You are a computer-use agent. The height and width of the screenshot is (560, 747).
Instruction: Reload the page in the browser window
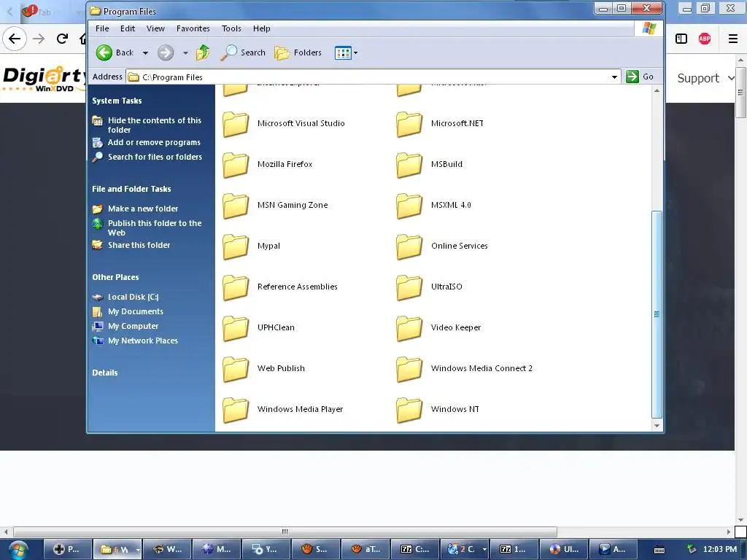pos(62,39)
